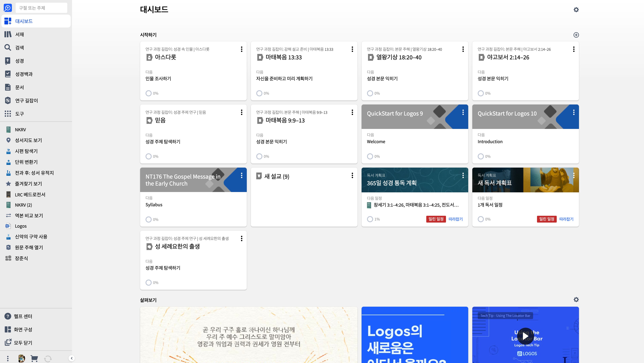Click the user profile avatar
Screen dimensions: 644x363
click(22, 359)
